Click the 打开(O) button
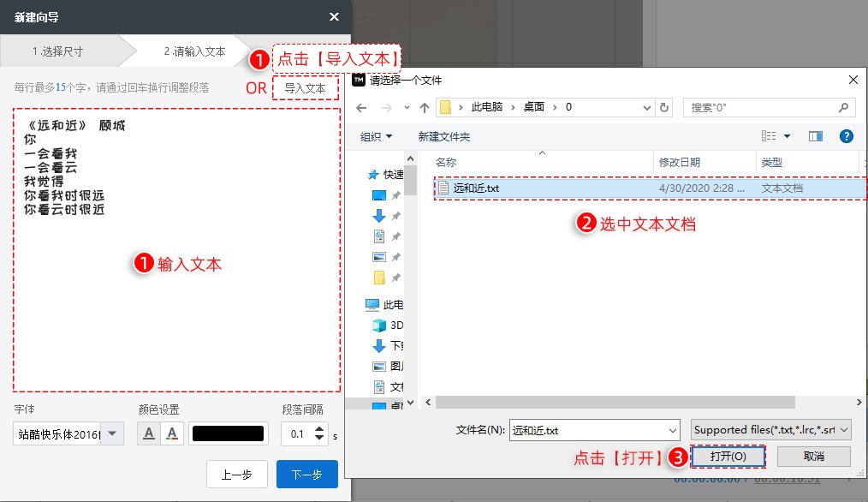Viewport: 868px width, 502px height. (728, 457)
